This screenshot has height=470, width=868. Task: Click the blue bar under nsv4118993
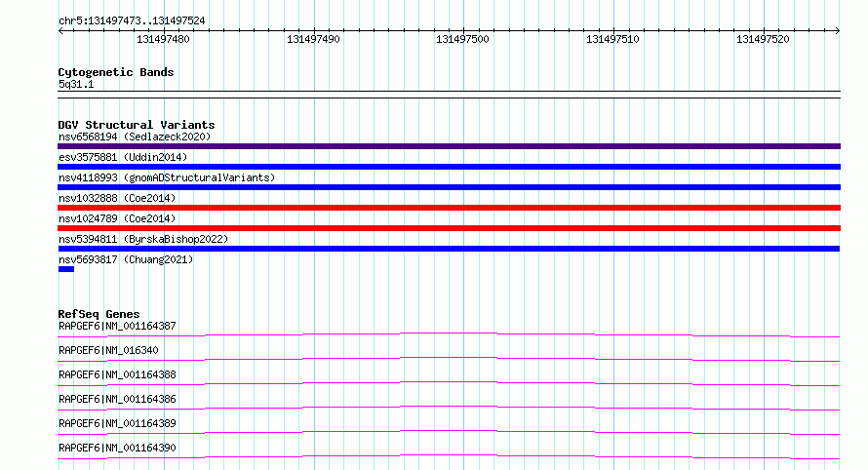[449, 187]
